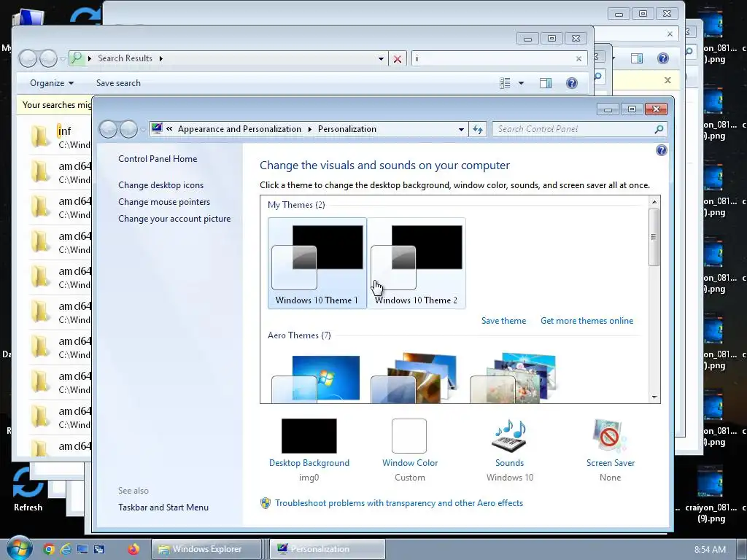The width and height of the screenshot is (747, 560).
Task: Open Change your account picture
Action: pyautogui.click(x=174, y=219)
